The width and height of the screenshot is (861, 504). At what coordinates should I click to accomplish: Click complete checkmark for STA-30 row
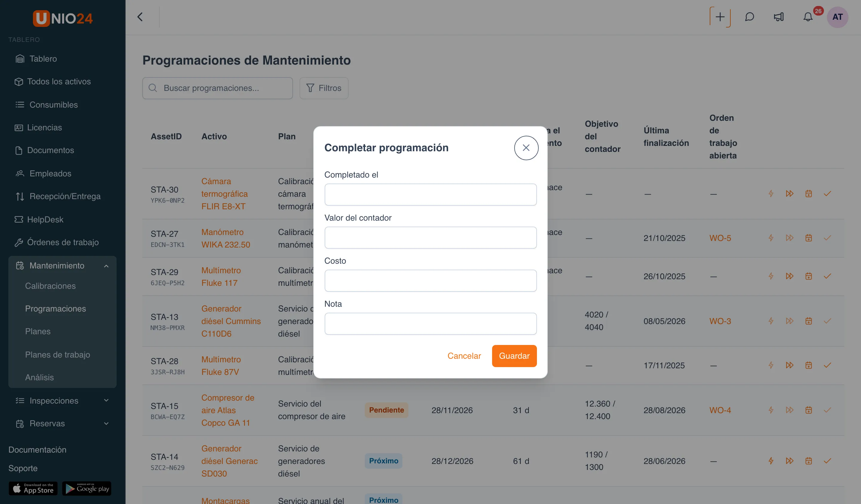pyautogui.click(x=827, y=194)
